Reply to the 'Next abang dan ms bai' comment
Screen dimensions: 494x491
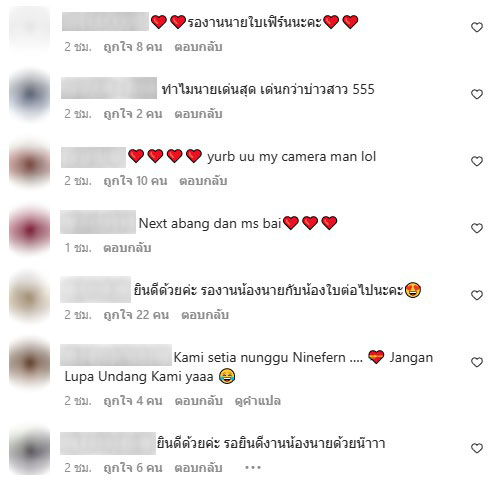[x=127, y=248]
